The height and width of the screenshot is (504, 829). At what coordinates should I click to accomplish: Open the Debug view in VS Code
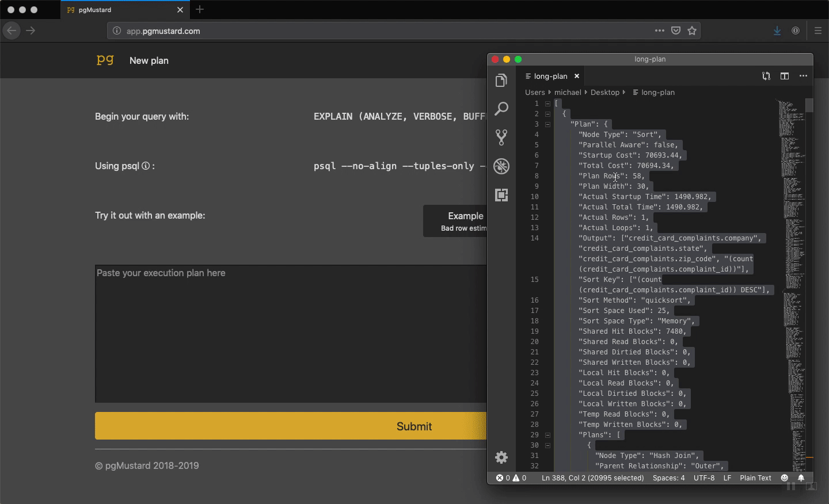tap(501, 166)
